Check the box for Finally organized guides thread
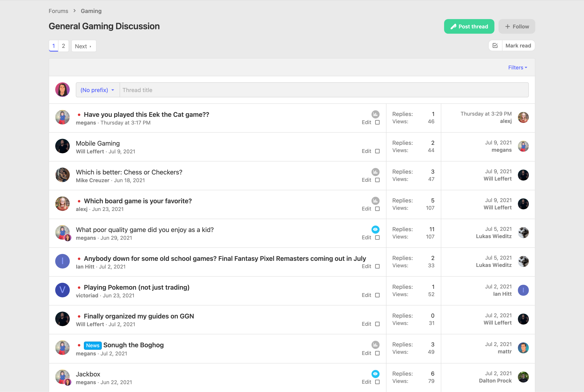 coord(377,324)
